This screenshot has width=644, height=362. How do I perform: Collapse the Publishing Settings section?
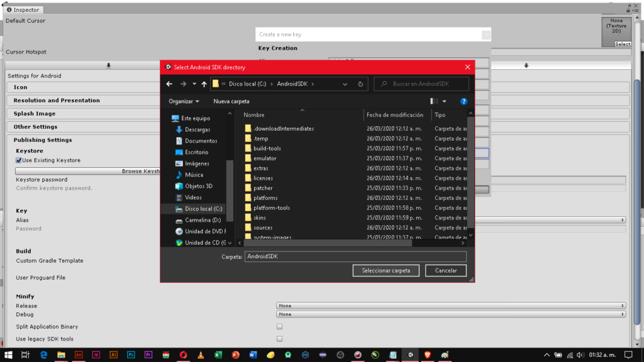click(x=43, y=140)
